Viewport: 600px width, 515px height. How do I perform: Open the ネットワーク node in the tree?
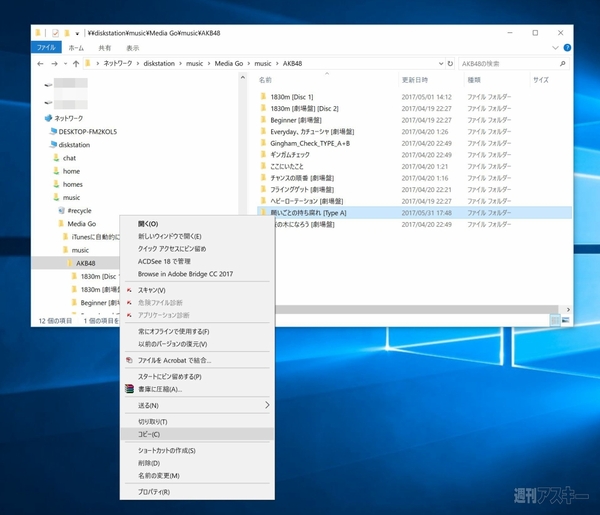coord(67,118)
